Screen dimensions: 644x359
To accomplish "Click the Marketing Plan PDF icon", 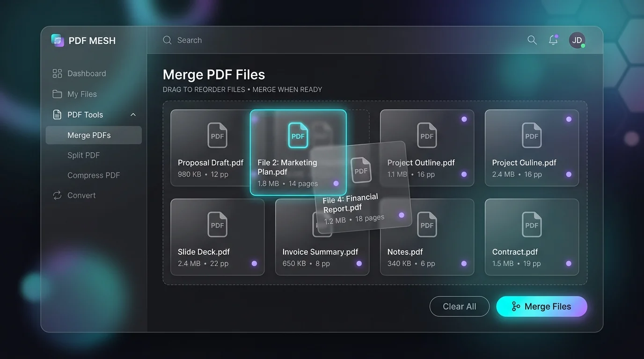I will pyautogui.click(x=298, y=136).
